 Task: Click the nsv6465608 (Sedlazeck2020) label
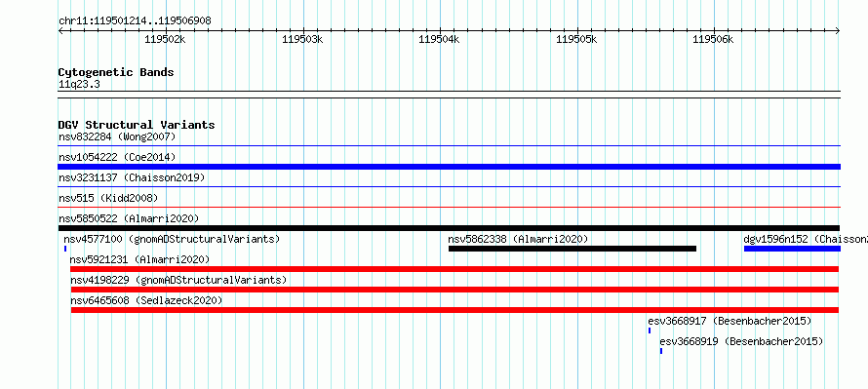coord(146,300)
